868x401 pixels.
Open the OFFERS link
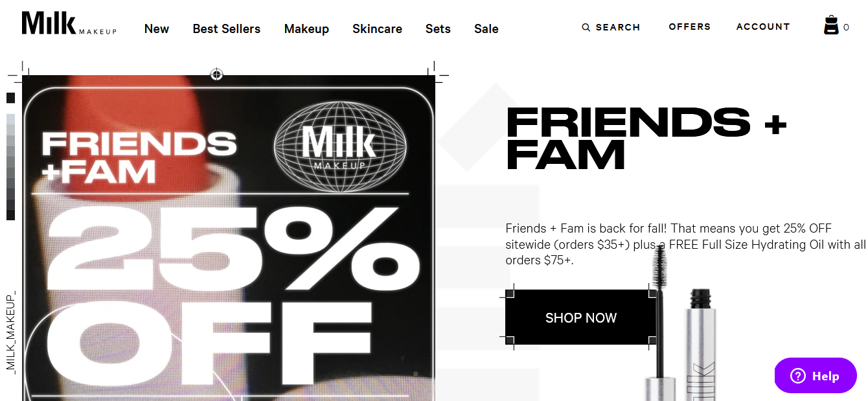tap(690, 27)
